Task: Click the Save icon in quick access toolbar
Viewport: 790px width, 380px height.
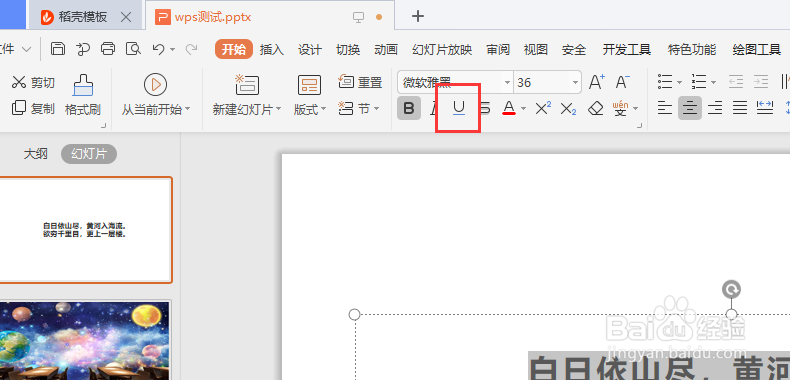Action: coord(58,49)
